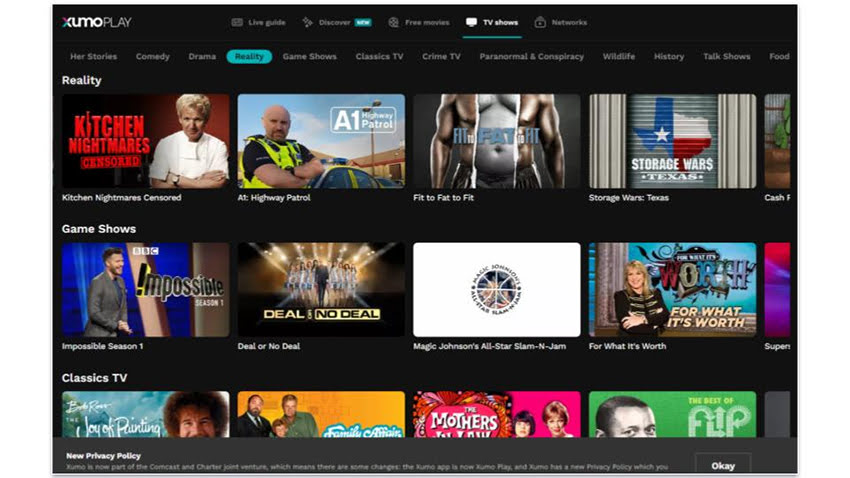The height and width of the screenshot is (478, 850).
Task: Click the A1: Highway Patrol title text
Action: point(274,198)
